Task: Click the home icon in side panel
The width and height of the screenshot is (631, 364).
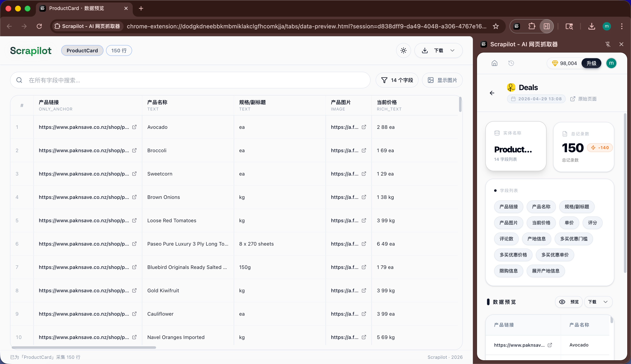Action: coord(494,63)
